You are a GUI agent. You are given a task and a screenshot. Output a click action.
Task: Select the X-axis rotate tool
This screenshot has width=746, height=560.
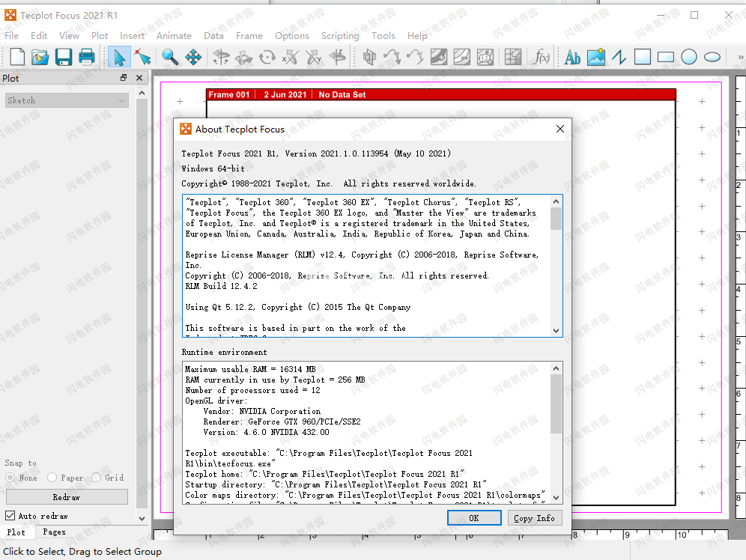[290, 57]
